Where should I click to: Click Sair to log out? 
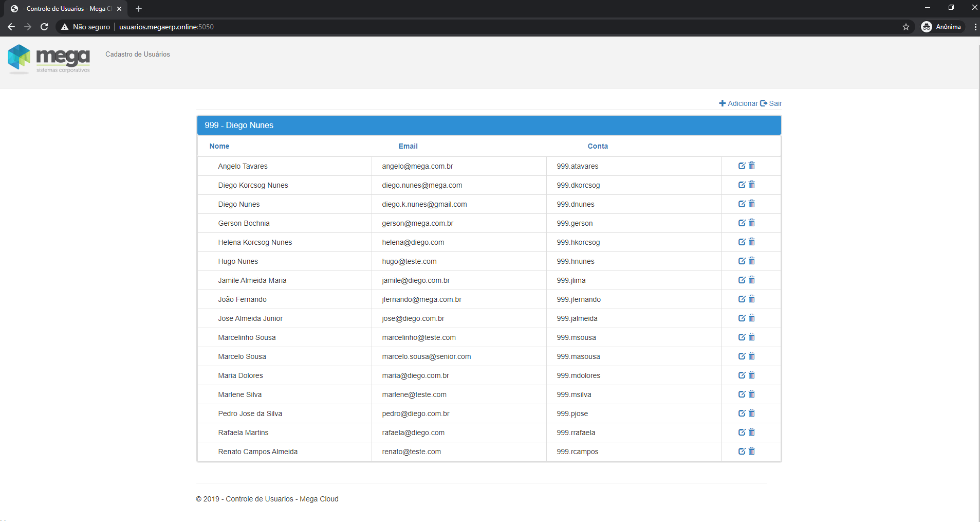tap(771, 103)
